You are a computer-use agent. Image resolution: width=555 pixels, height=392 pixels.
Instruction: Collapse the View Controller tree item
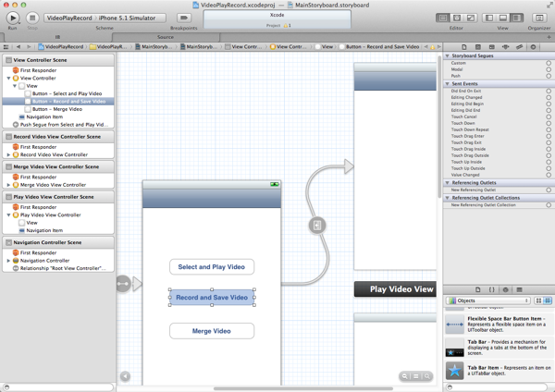click(9, 79)
